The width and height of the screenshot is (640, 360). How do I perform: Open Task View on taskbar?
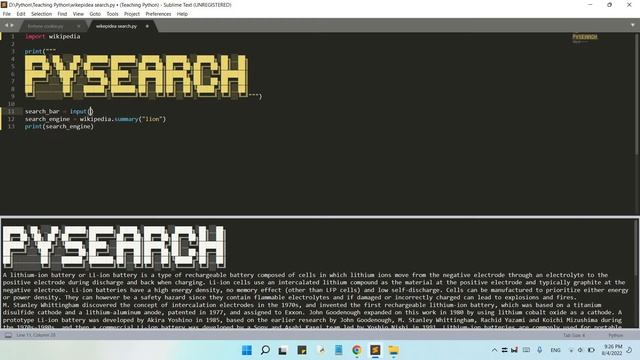coord(282,350)
